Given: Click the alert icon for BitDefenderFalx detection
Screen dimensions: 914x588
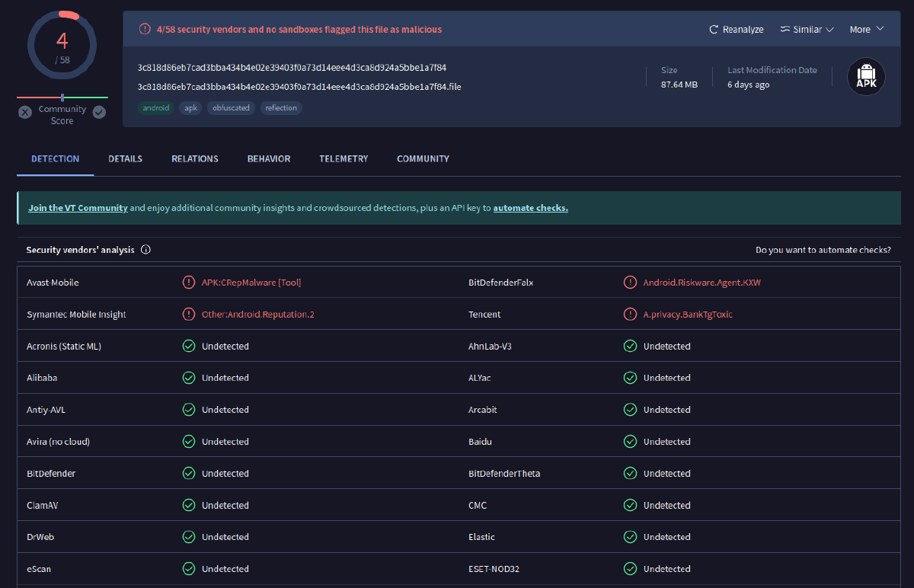Looking at the screenshot, I should [x=630, y=283].
